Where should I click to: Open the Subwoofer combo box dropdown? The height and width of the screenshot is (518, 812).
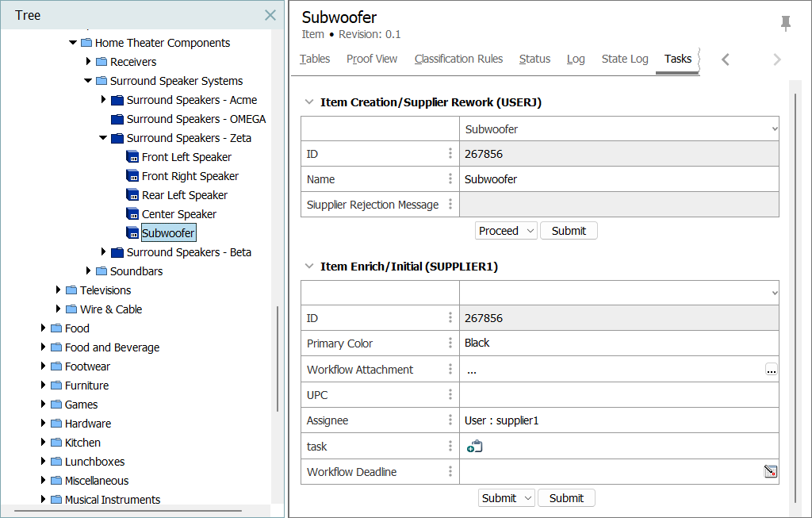[774, 129]
